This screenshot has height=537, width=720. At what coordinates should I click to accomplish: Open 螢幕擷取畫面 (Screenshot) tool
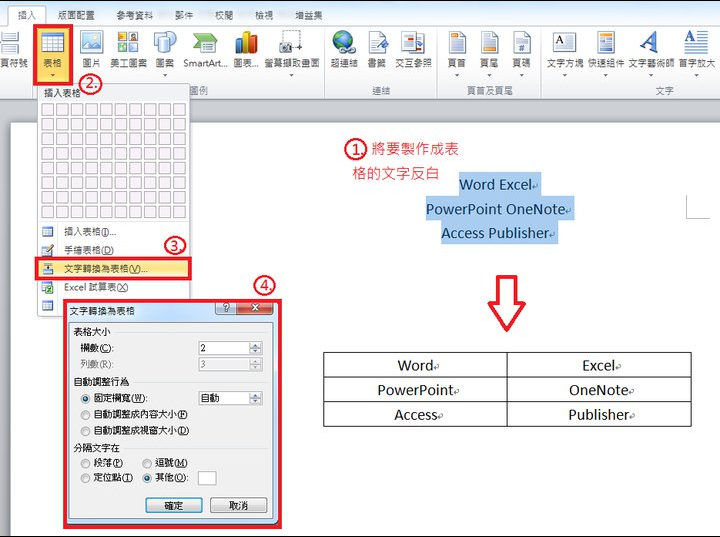[292, 42]
